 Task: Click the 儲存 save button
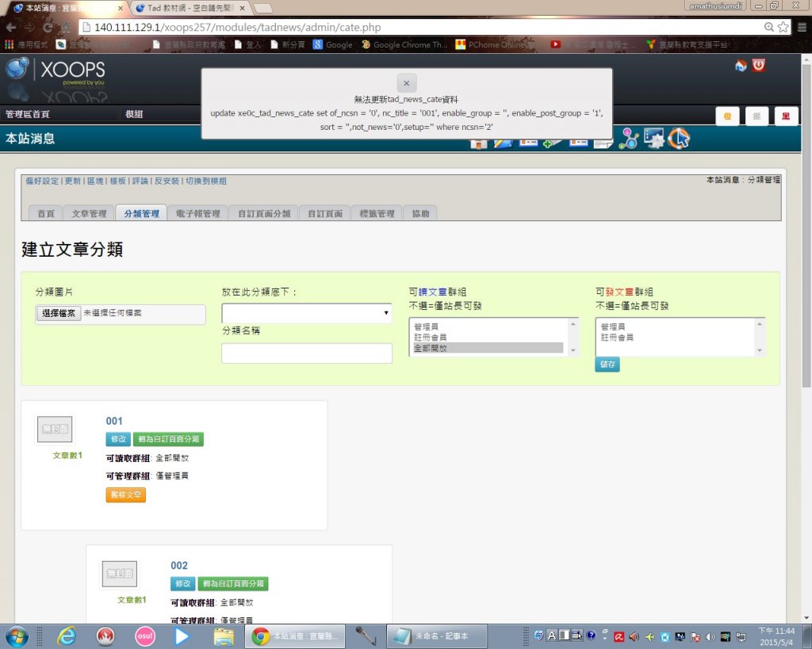[x=607, y=365]
